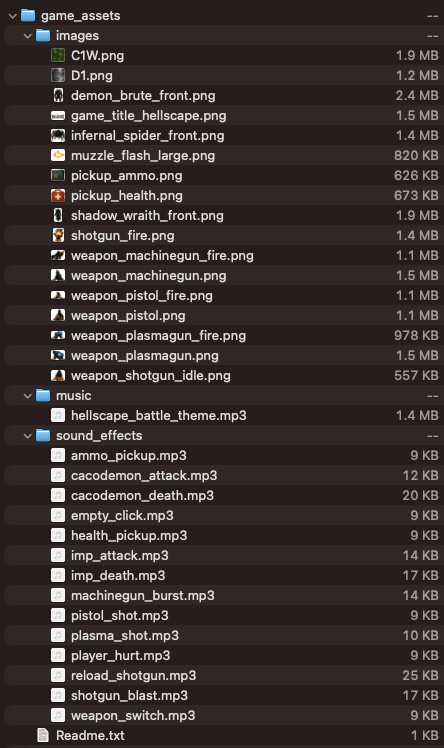Viewport: 444px width, 748px height.
Task: Click the C1W.png thumbnail icon
Action: [x=58, y=55]
